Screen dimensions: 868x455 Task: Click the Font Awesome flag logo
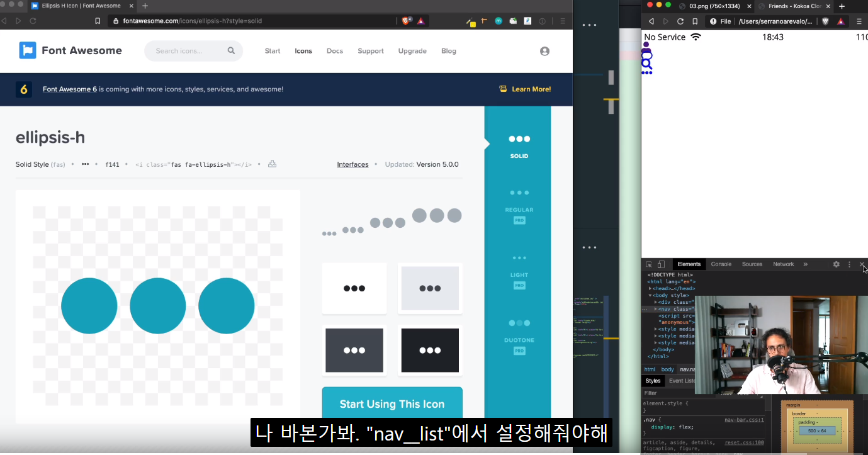click(x=28, y=50)
